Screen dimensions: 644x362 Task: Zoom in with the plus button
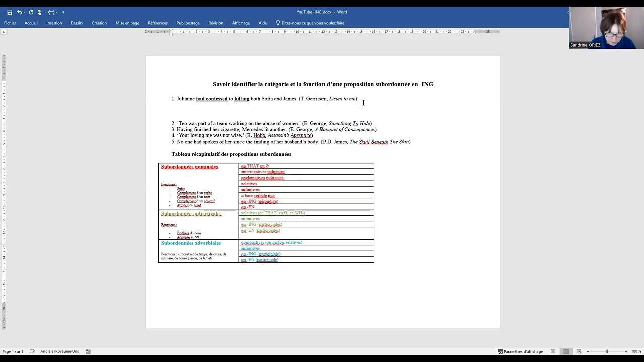626,352
